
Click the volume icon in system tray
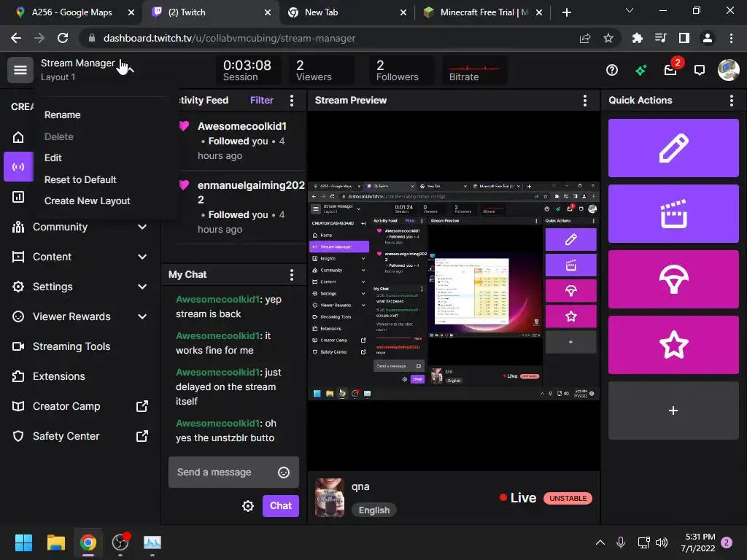pyautogui.click(x=661, y=542)
